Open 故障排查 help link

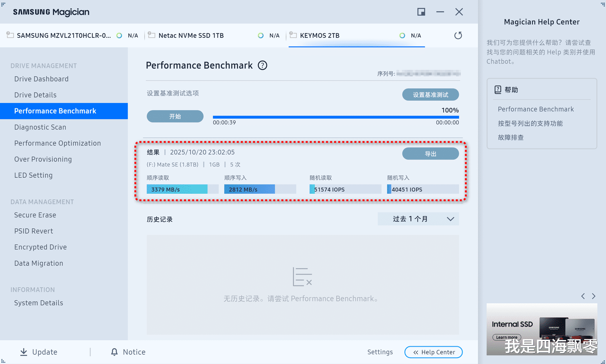coord(511,137)
